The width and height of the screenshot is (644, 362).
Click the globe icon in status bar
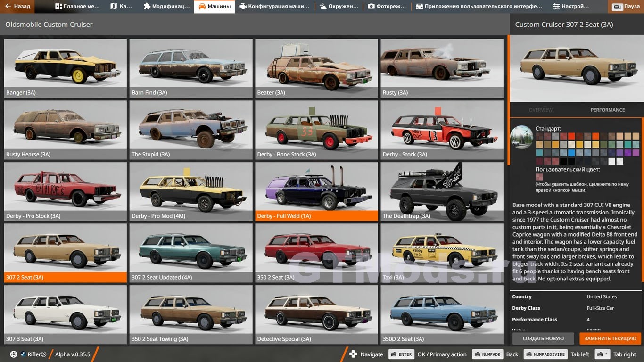coord(13,354)
